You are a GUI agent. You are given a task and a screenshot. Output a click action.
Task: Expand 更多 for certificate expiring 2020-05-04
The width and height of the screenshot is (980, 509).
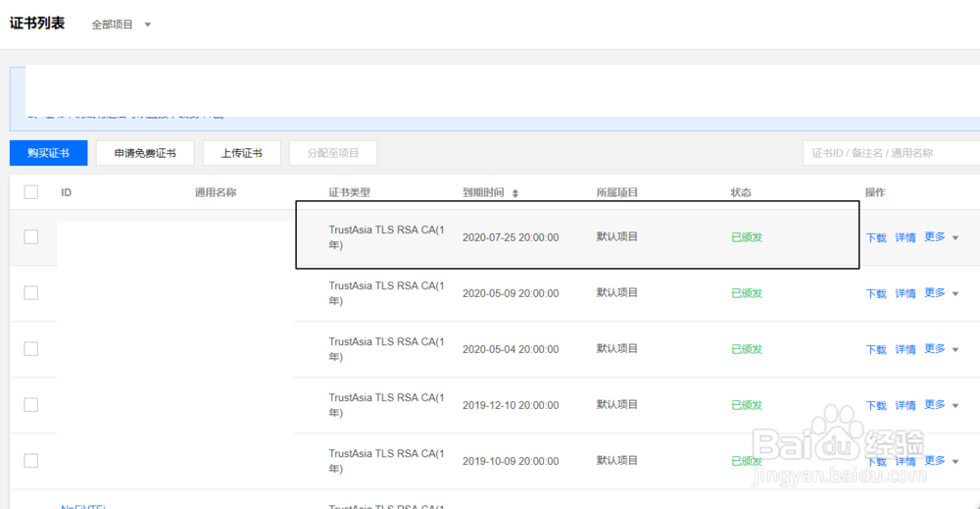941,349
